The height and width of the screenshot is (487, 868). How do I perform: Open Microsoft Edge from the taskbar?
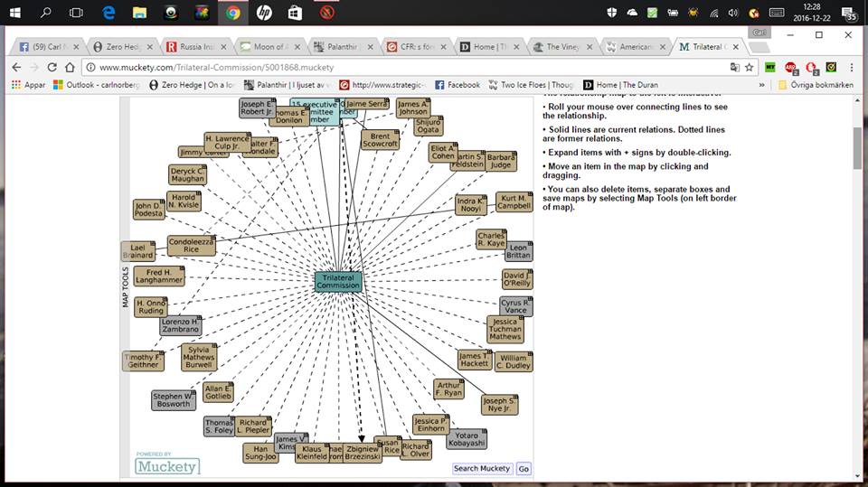coord(108,13)
